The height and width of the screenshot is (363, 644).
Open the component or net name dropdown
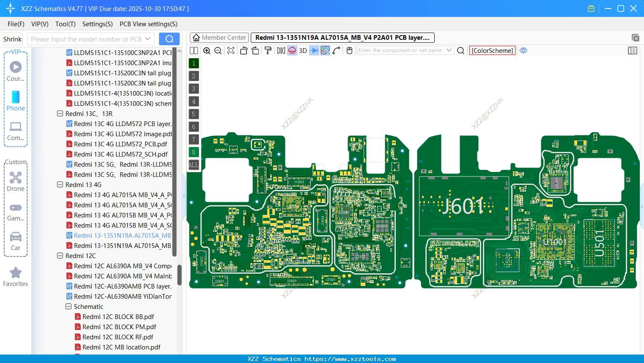coord(449,50)
